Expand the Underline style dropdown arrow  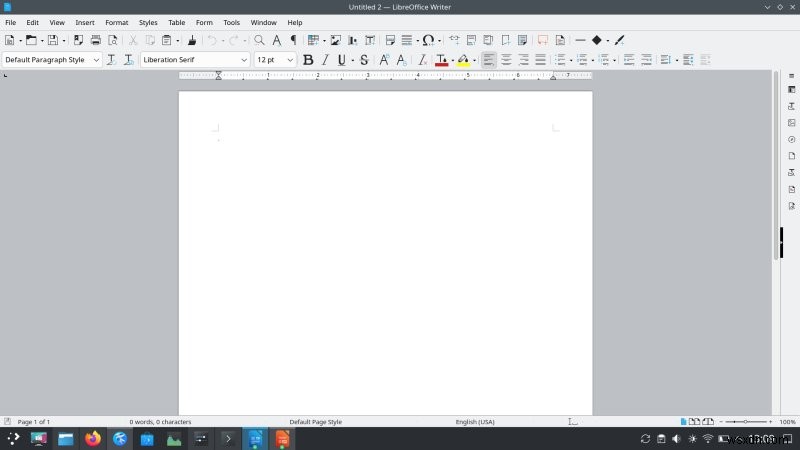(x=353, y=61)
